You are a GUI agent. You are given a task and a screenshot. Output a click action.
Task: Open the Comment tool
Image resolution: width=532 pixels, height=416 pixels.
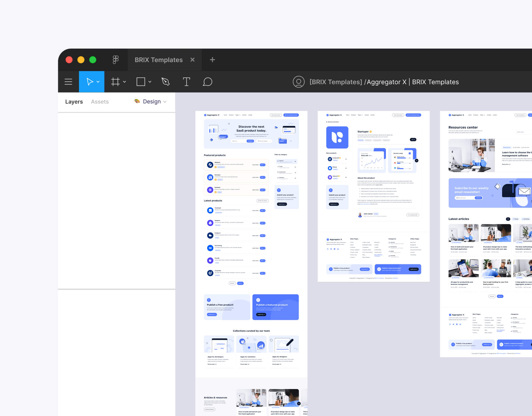click(208, 82)
